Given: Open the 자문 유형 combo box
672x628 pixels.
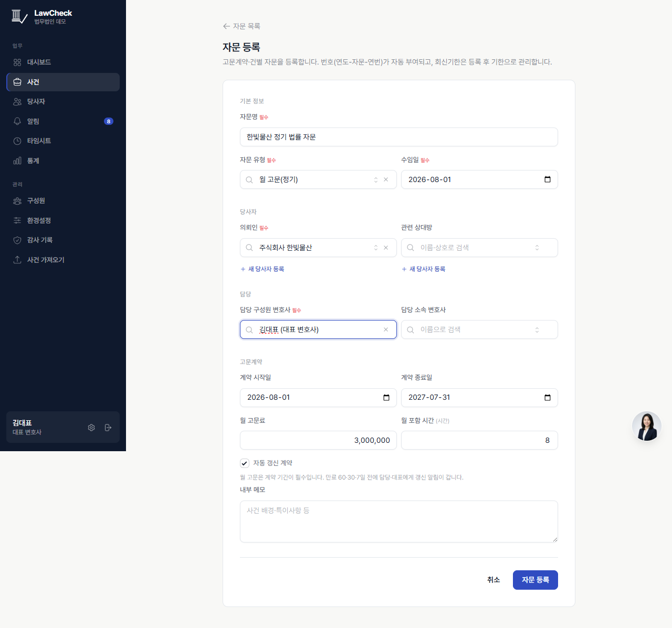Looking at the screenshot, I should 318,179.
